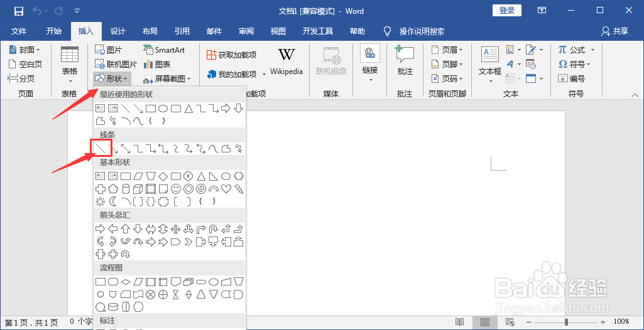The width and height of the screenshot is (644, 330).
Task: Collapse the ribbon with the chevron
Action: pos(635,95)
